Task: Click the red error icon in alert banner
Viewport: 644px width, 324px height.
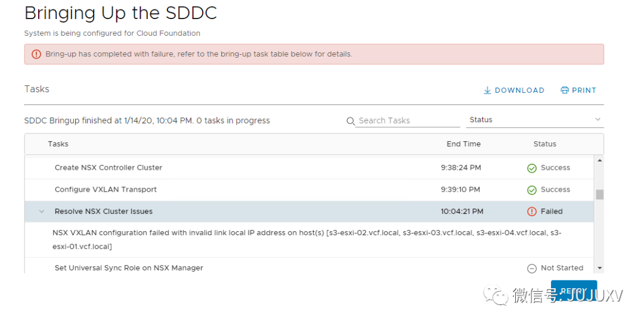Action: (36, 54)
